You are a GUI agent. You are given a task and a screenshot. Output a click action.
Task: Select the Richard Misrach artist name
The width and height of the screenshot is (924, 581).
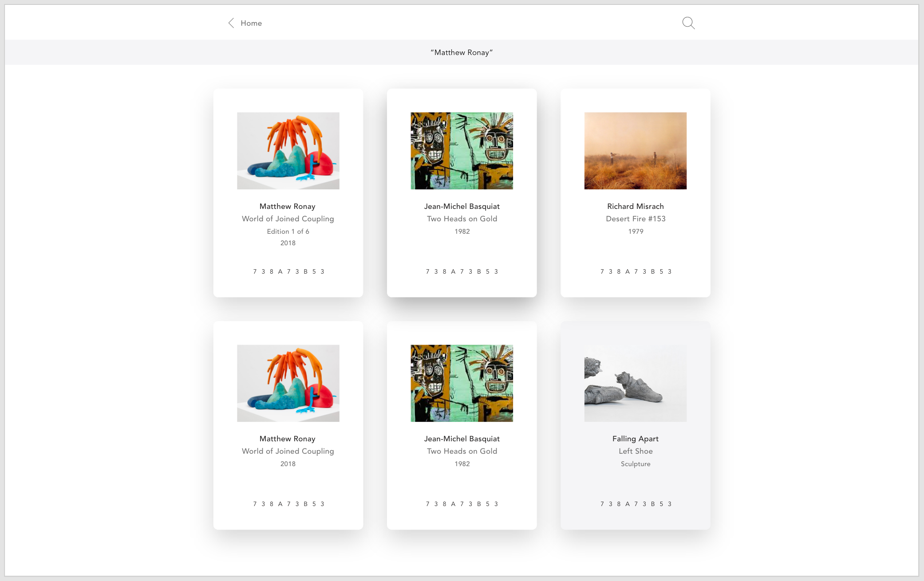[635, 206]
